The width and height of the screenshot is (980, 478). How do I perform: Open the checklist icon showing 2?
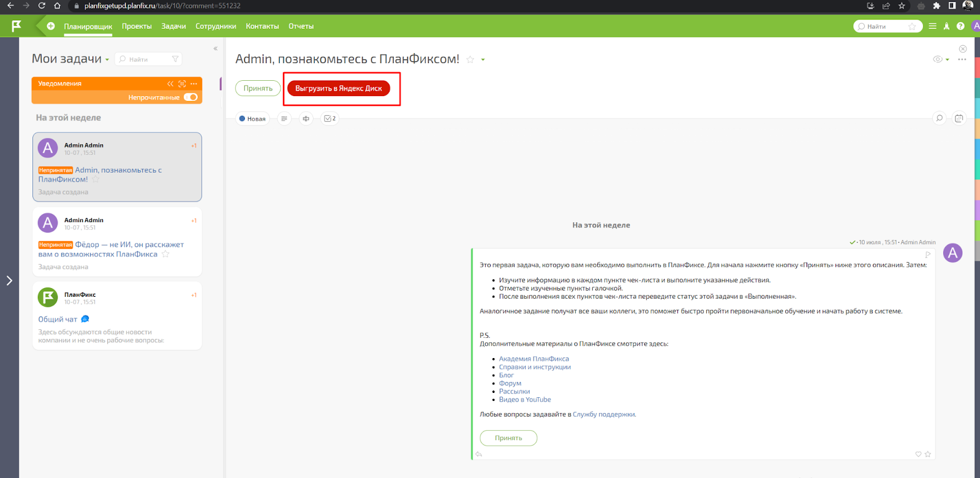click(x=330, y=119)
